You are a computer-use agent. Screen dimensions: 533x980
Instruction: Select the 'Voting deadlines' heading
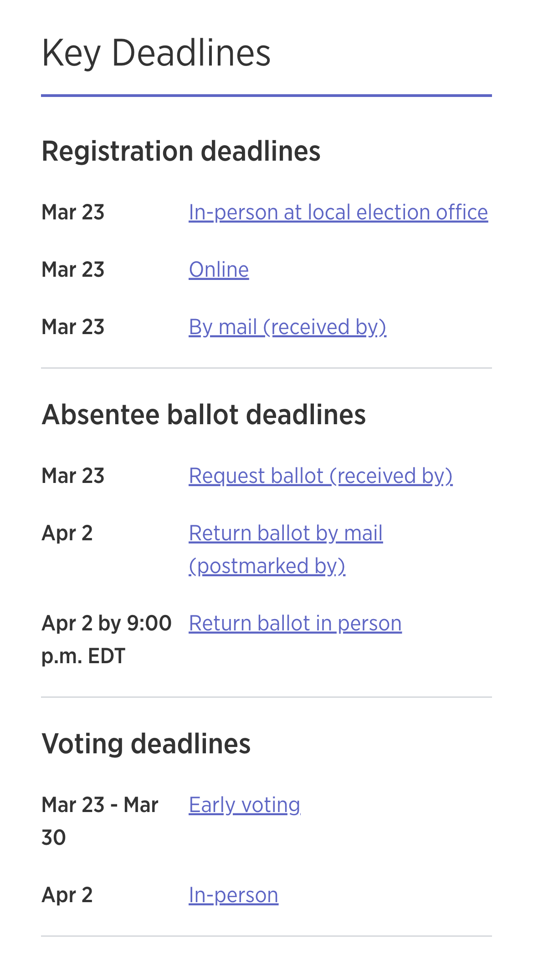tap(146, 742)
